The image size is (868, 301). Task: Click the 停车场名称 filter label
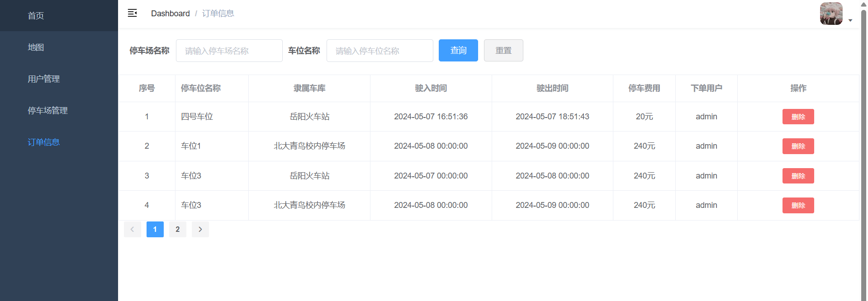tap(149, 51)
